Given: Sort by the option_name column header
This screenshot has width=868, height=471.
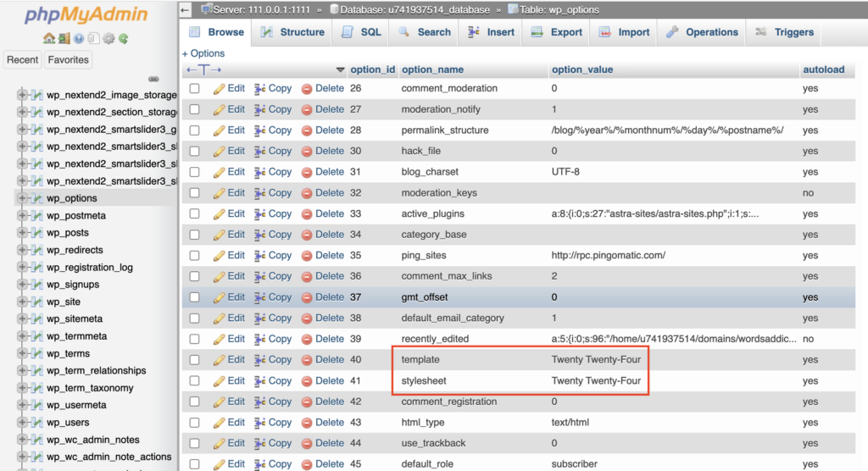Looking at the screenshot, I should click(x=432, y=69).
